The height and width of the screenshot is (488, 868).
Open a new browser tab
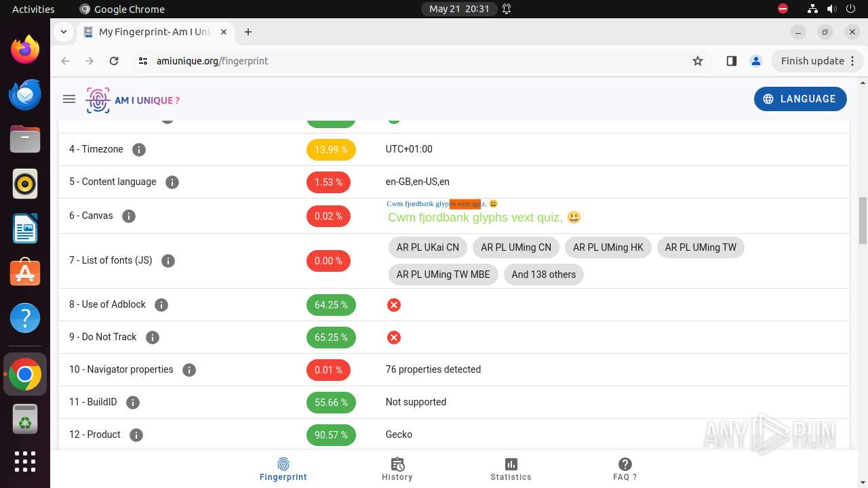248,32
